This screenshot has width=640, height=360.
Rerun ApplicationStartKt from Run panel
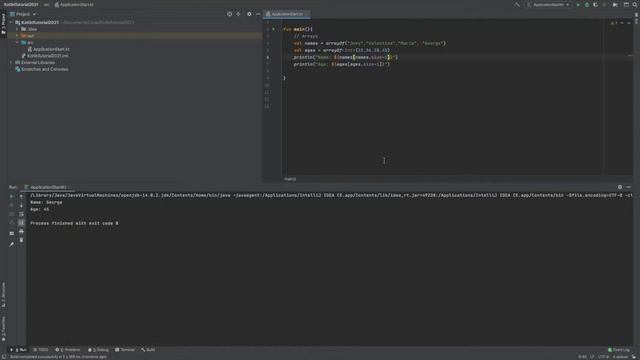tap(11, 196)
